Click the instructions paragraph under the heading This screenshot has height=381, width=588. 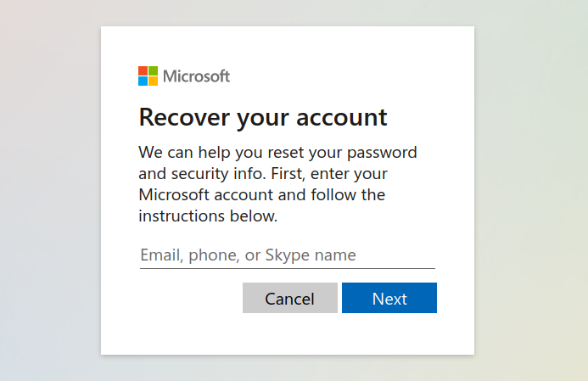coord(277,184)
